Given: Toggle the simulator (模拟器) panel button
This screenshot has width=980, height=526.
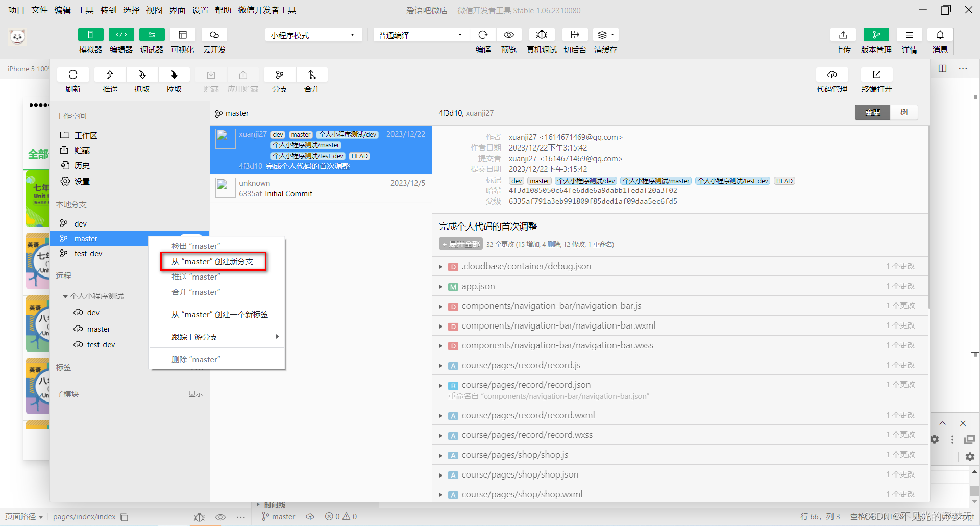Looking at the screenshot, I should click(x=90, y=35).
